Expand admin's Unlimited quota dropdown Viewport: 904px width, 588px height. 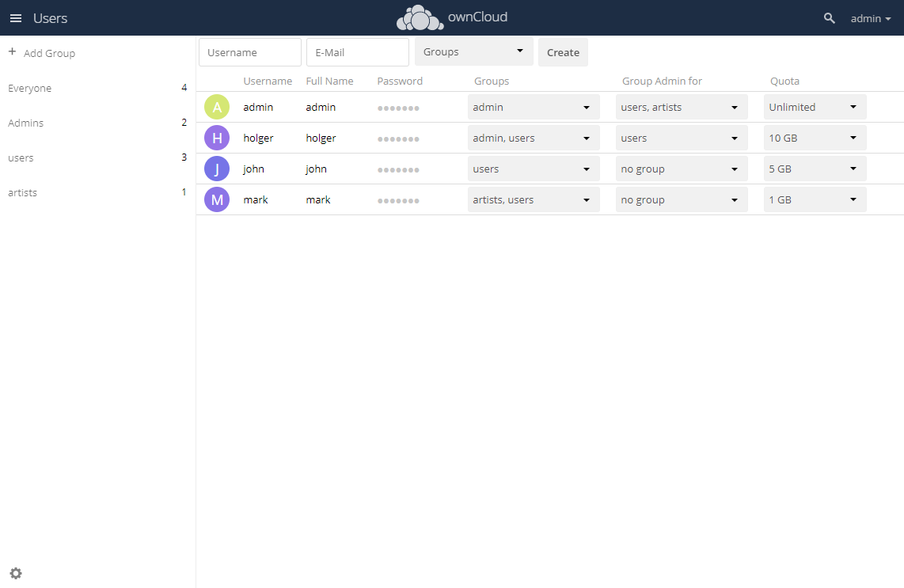click(x=815, y=107)
